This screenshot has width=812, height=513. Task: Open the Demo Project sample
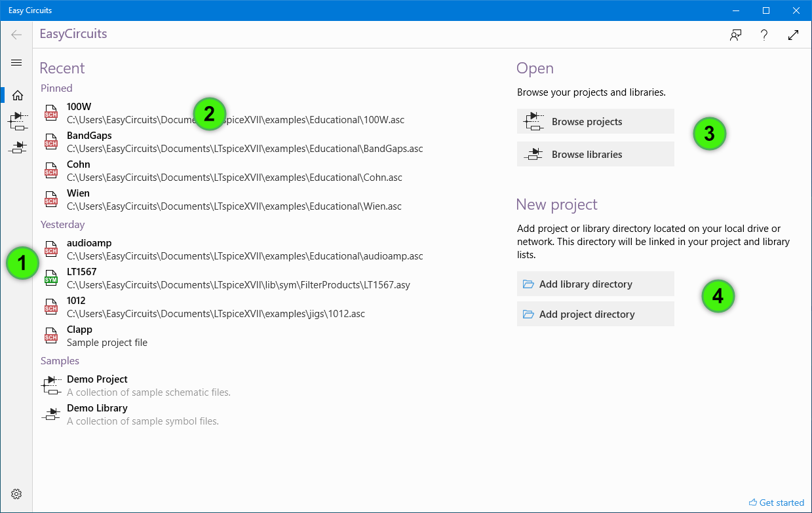click(x=97, y=379)
